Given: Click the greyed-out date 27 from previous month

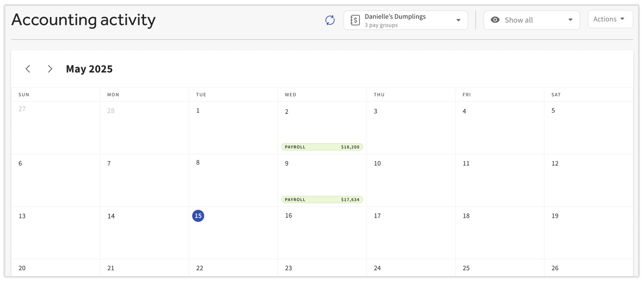Looking at the screenshot, I should 22,109.
